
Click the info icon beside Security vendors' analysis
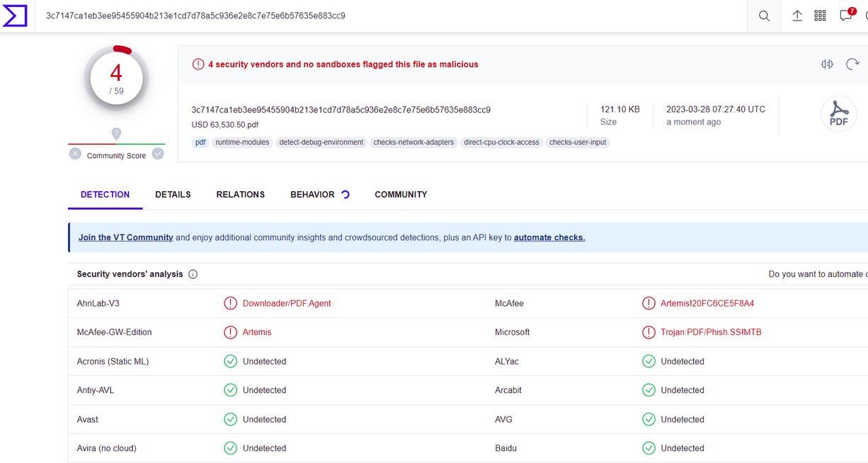coord(193,274)
